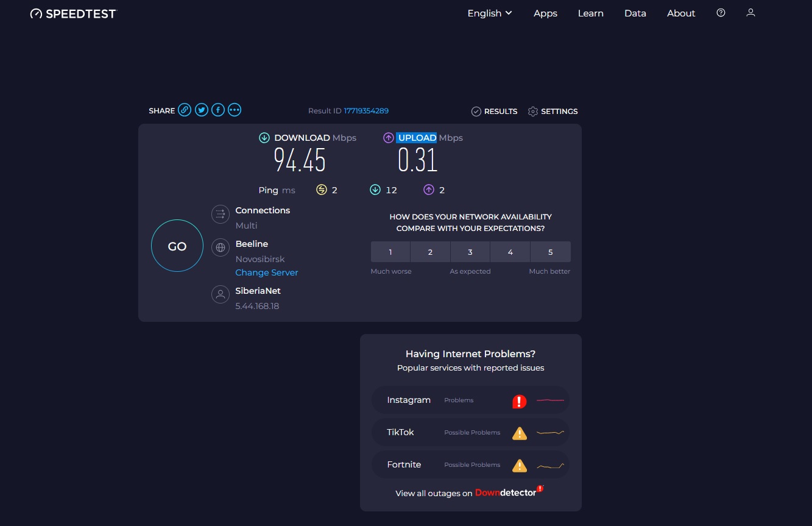Click Instagram outage trend graph

(x=550, y=400)
